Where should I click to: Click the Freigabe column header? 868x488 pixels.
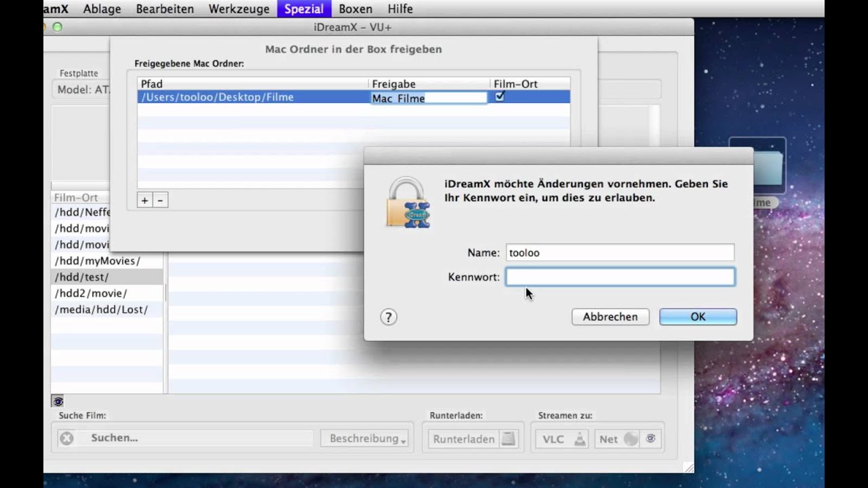pyautogui.click(x=430, y=84)
